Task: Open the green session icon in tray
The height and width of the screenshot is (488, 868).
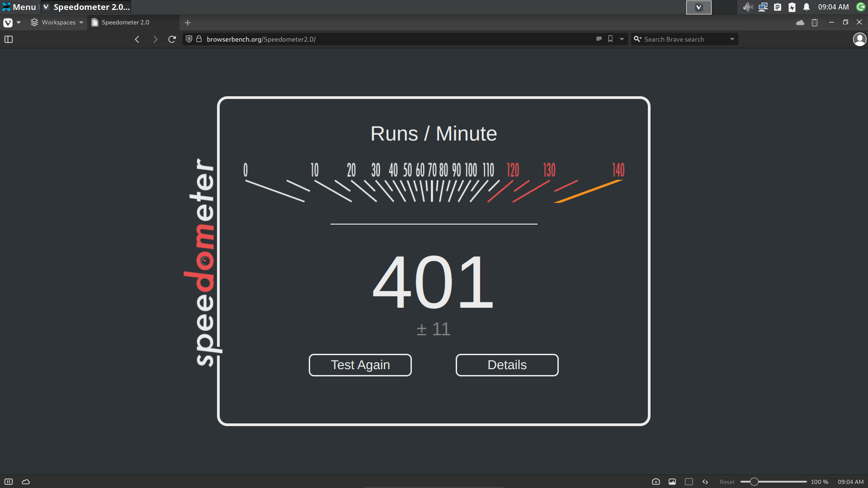Action: pyautogui.click(x=861, y=7)
